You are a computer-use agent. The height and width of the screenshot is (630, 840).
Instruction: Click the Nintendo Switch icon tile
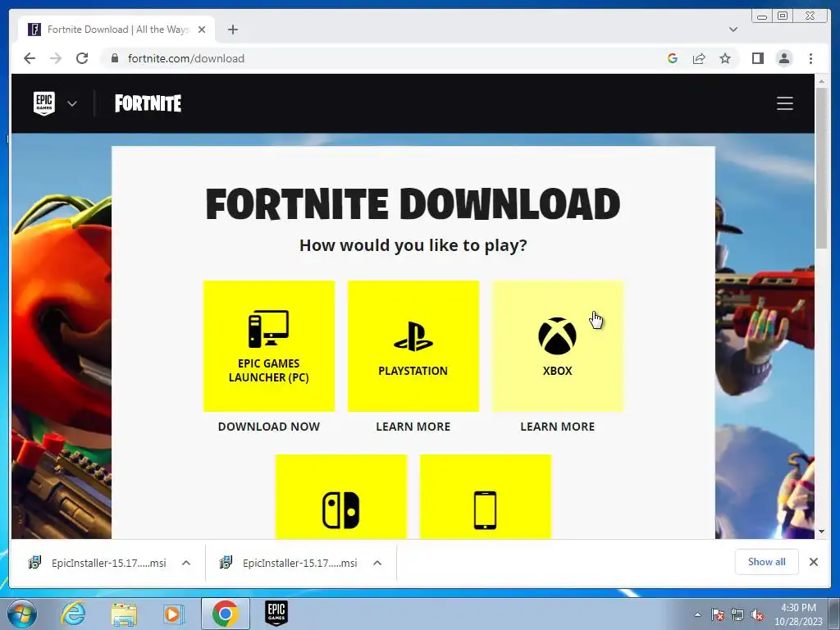pyautogui.click(x=340, y=496)
